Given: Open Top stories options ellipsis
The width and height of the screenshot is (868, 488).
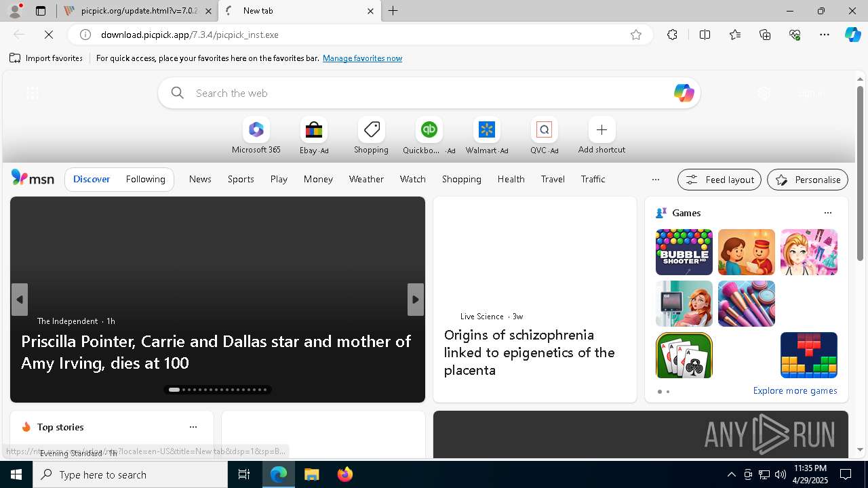Looking at the screenshot, I should pyautogui.click(x=193, y=427).
